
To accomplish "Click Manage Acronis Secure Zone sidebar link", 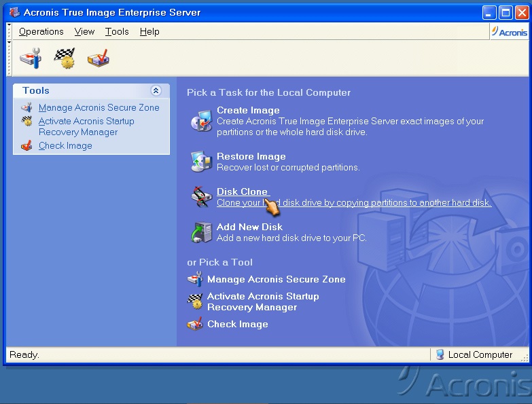I will point(99,107).
